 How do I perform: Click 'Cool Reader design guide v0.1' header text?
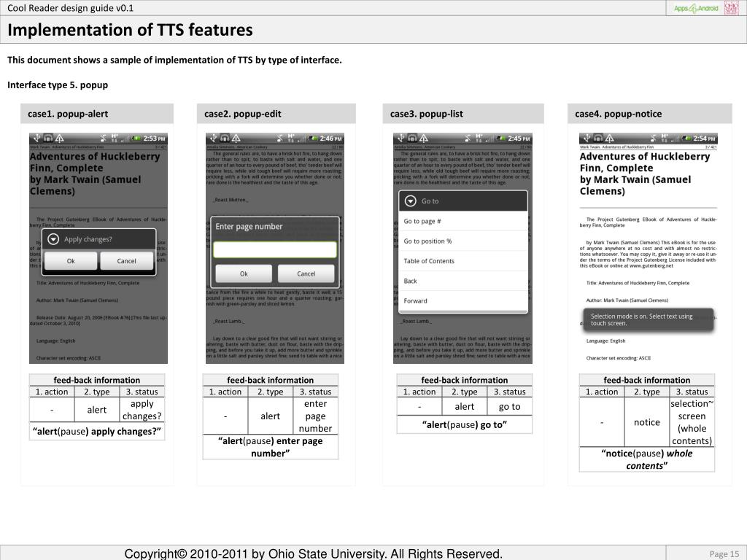pos(71,8)
